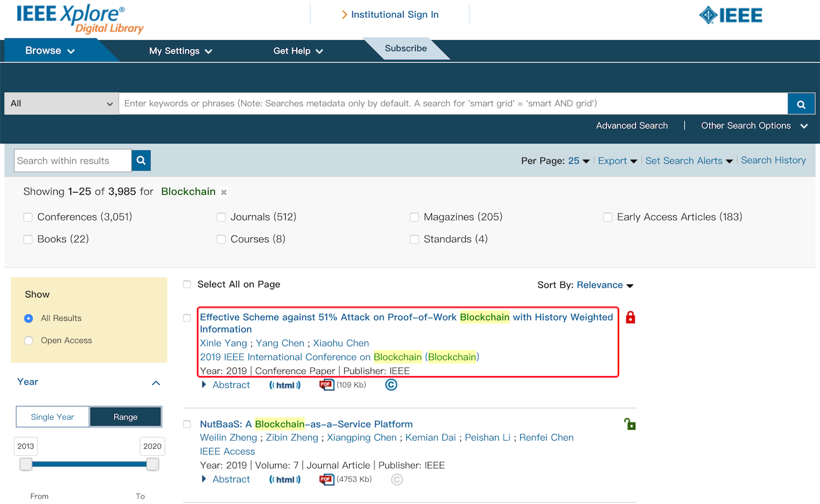Image resolution: width=820 pixels, height=504 pixels.
Task: Open NutBaaS paper title link
Action: pyautogui.click(x=306, y=424)
